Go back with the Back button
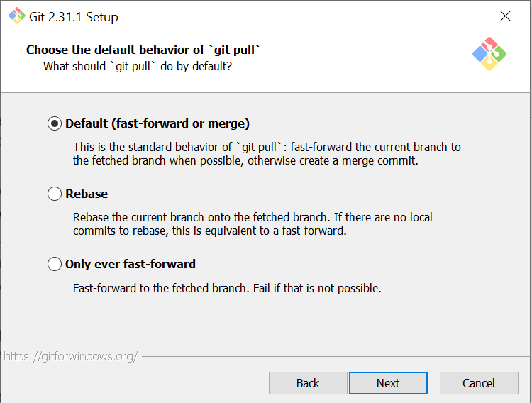 pos(308,383)
